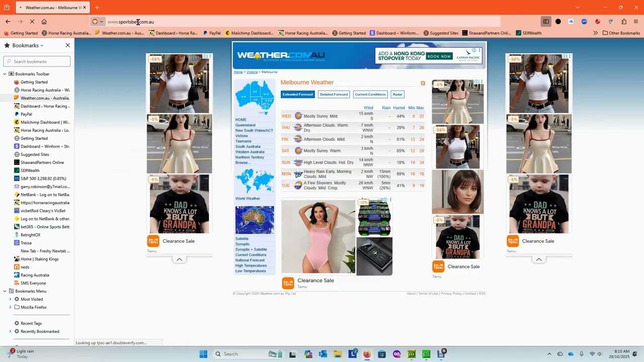
Task: Click the PayPal bookmark in bookmarks toolbar
Action: pyautogui.click(x=212, y=33)
